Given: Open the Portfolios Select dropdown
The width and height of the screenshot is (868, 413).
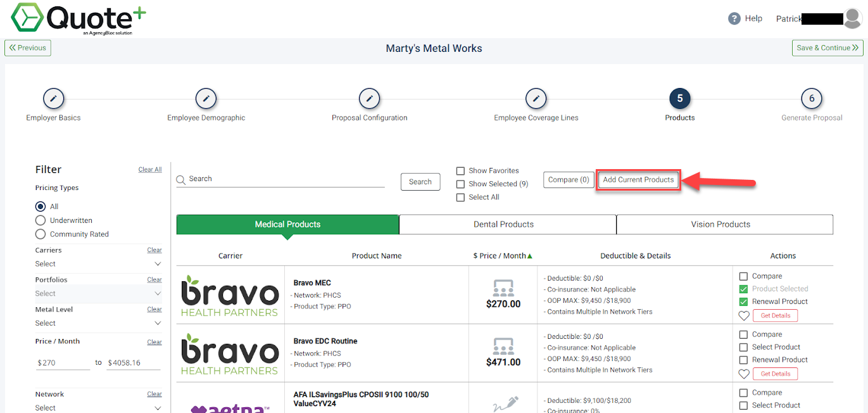Looking at the screenshot, I should (x=98, y=294).
